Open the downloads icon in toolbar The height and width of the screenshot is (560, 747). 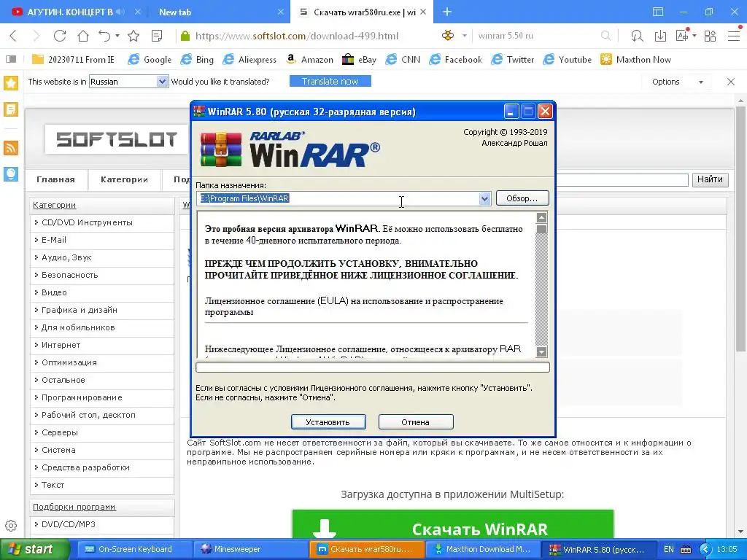(660, 36)
